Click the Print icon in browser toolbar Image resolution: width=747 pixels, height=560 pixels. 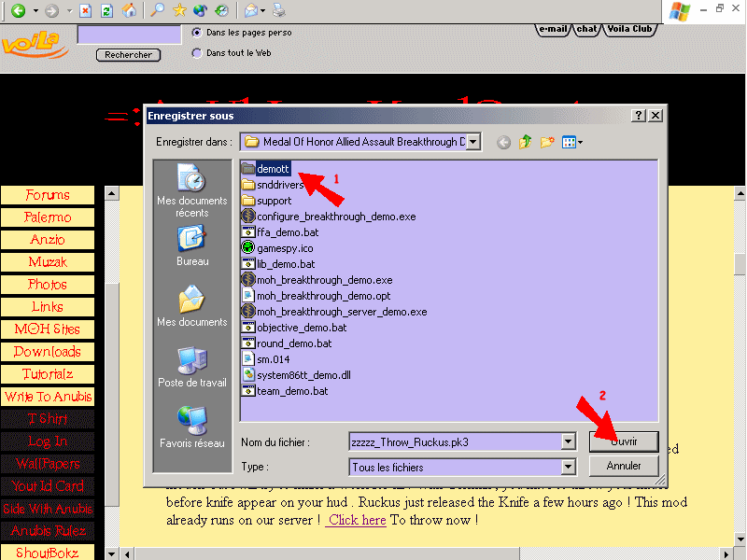[279, 10]
